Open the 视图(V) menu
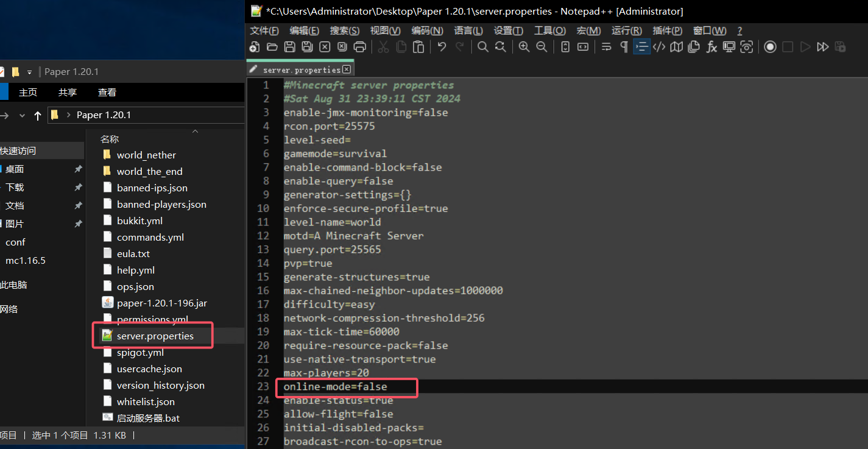The height and width of the screenshot is (449, 868). tap(386, 30)
